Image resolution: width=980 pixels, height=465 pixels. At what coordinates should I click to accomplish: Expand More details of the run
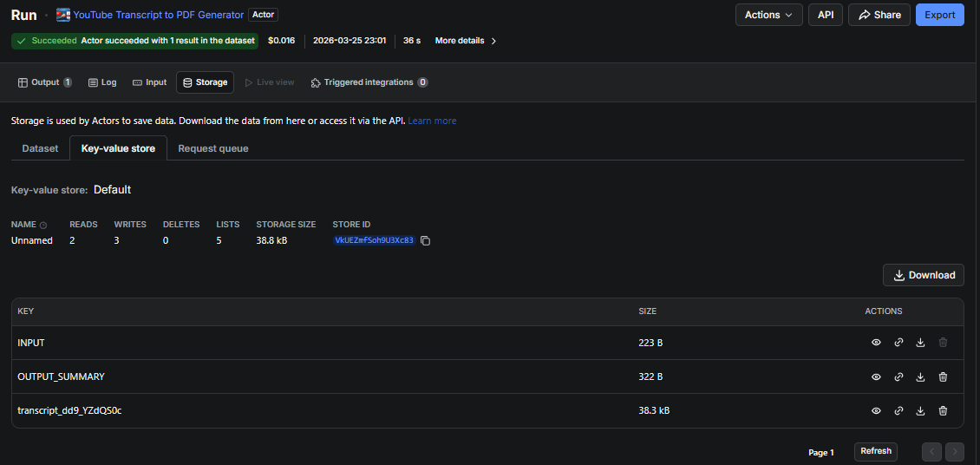pyautogui.click(x=466, y=41)
